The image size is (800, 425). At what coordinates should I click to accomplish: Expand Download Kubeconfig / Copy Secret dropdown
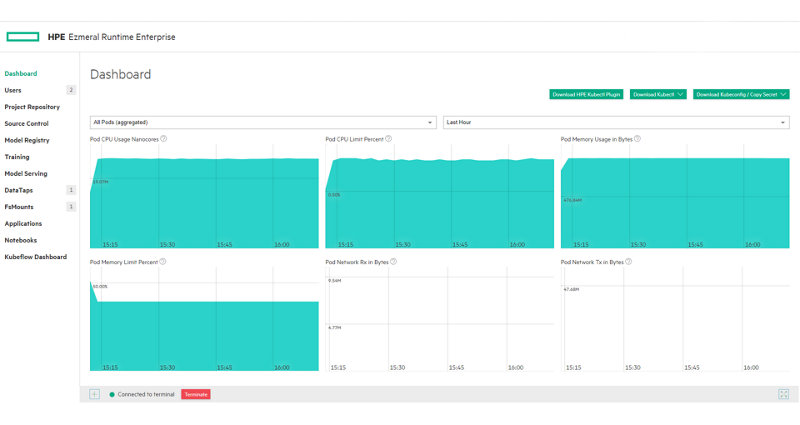[741, 94]
